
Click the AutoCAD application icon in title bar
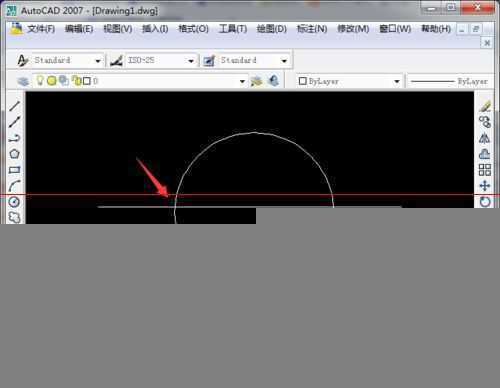(11, 11)
